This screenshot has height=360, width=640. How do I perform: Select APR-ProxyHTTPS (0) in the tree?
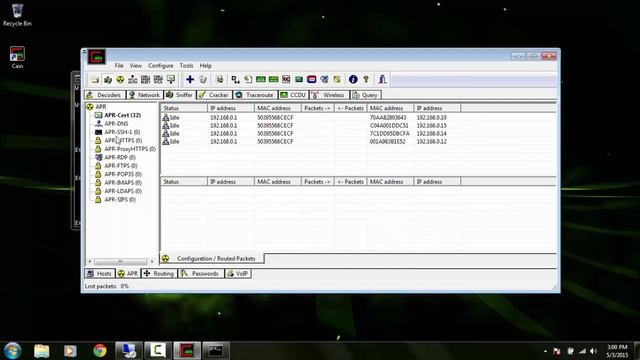[130, 149]
